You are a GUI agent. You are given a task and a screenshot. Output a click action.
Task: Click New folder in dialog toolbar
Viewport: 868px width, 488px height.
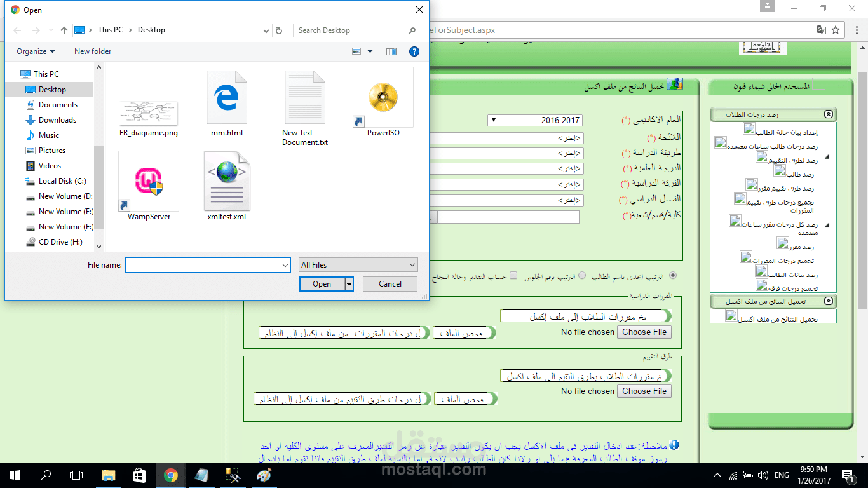93,51
